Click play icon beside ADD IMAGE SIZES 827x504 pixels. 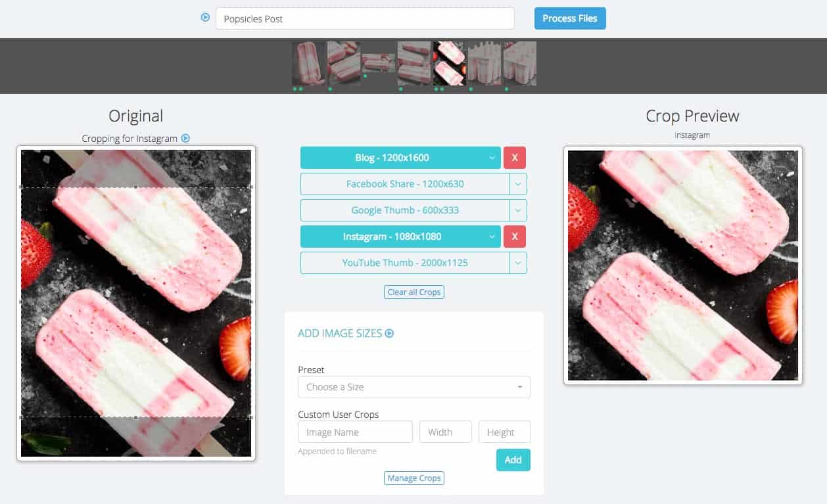coord(389,333)
